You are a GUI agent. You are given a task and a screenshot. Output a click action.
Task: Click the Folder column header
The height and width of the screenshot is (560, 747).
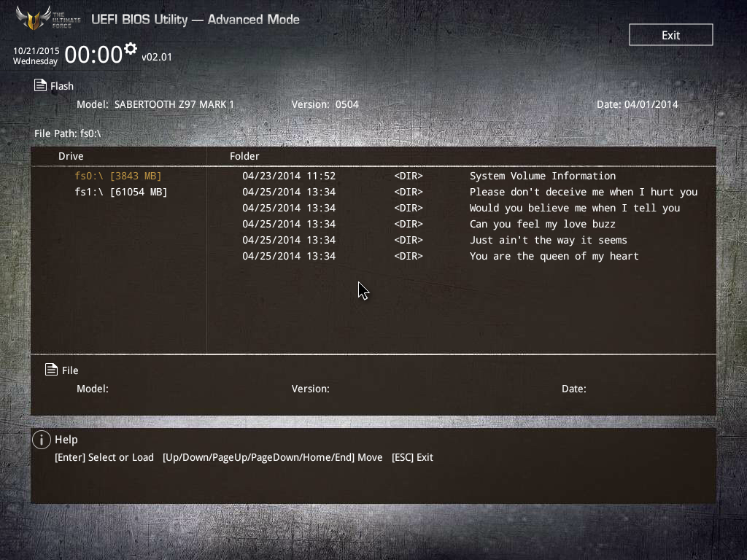click(x=244, y=156)
